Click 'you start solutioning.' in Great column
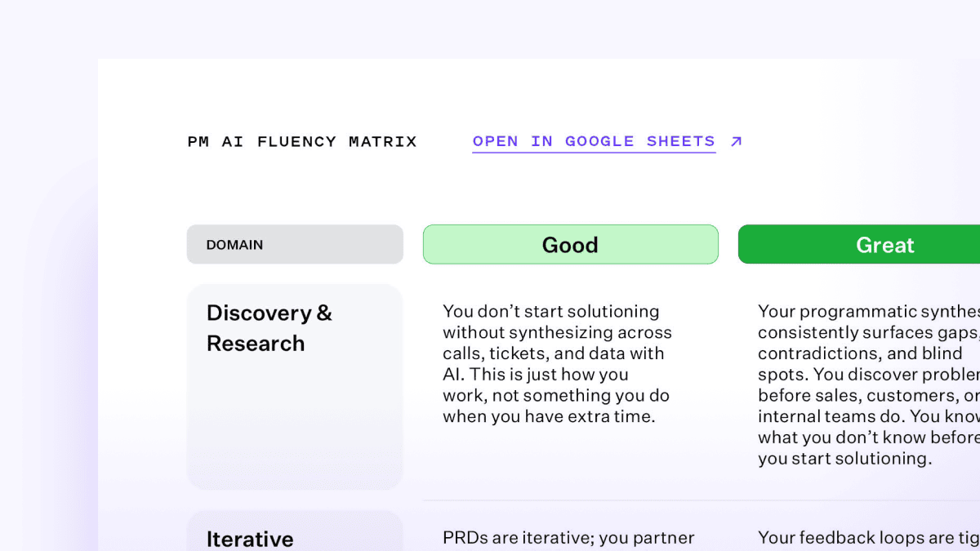Image resolution: width=980 pixels, height=551 pixels. [844, 459]
